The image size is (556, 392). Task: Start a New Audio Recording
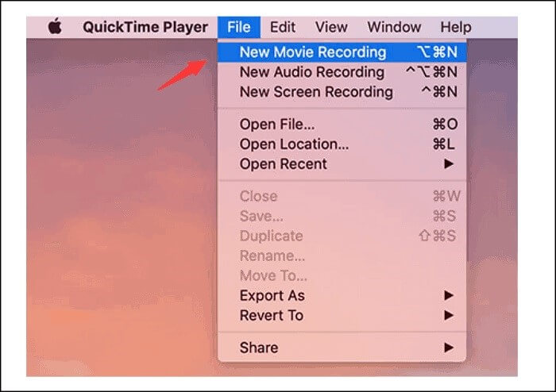pos(342,72)
